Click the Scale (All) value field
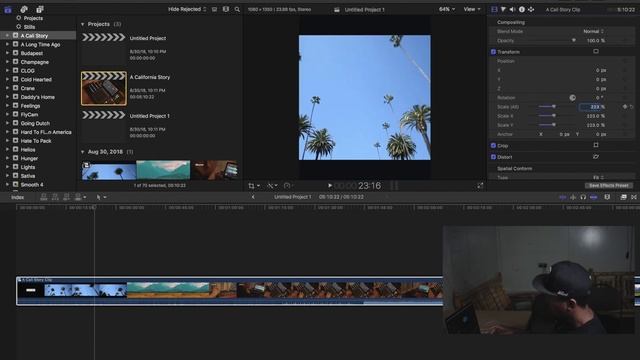This screenshot has width=640, height=360. click(x=592, y=107)
